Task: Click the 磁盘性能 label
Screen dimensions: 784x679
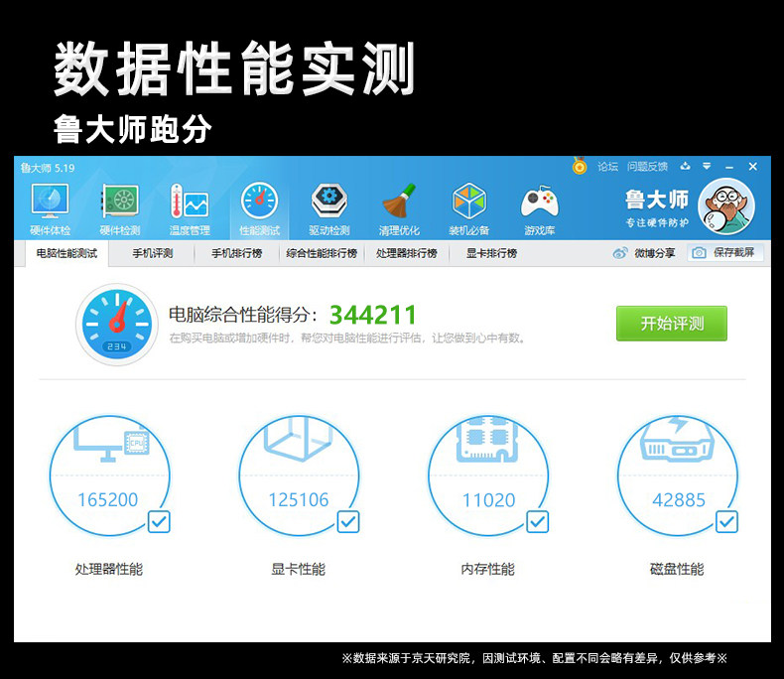Action: click(677, 569)
